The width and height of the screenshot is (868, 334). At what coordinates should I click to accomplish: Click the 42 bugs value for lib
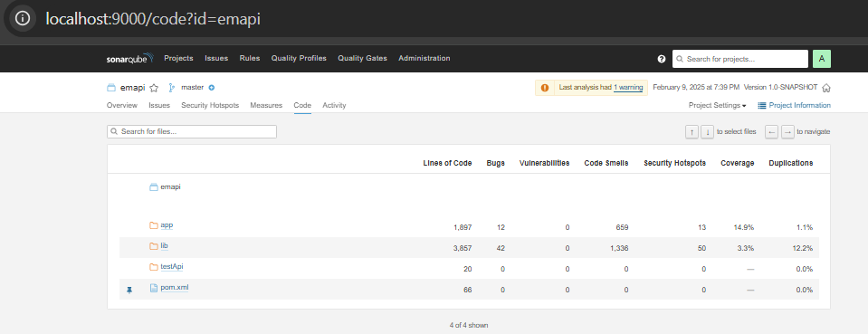[501, 248]
